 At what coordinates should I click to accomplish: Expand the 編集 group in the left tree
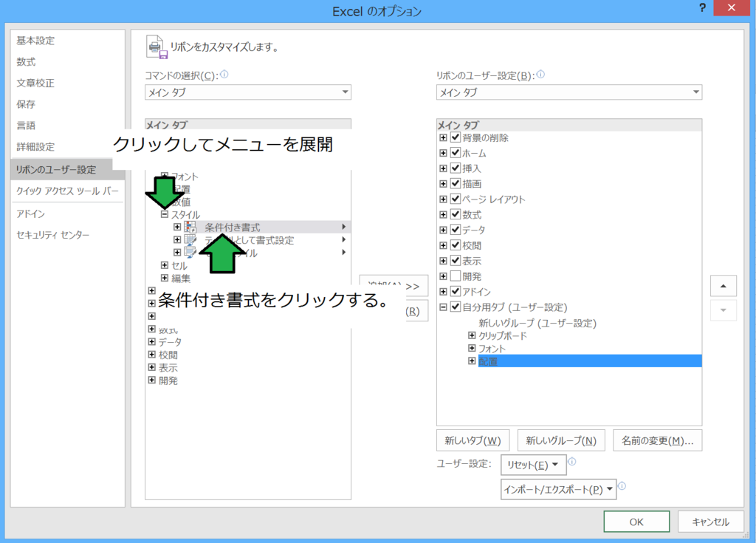165,278
